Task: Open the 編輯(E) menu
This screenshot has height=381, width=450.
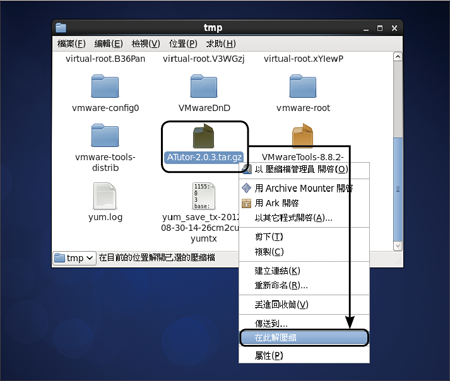Action: coord(109,44)
